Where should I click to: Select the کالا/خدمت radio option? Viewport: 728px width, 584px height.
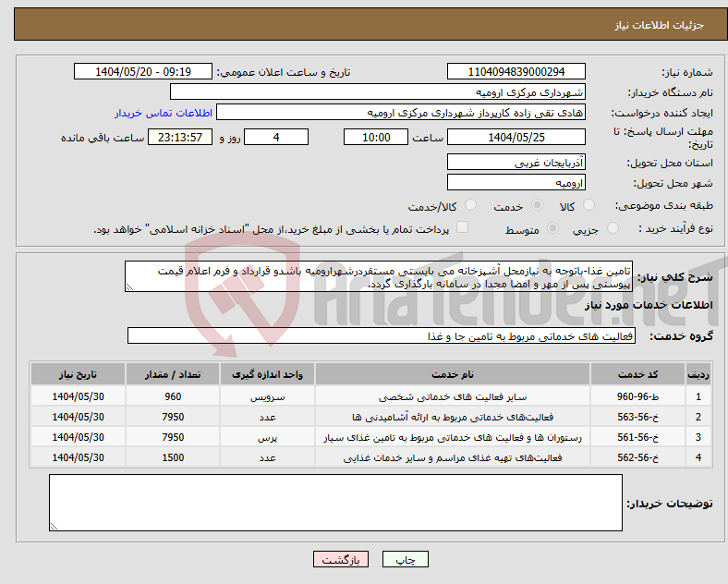click(x=471, y=205)
